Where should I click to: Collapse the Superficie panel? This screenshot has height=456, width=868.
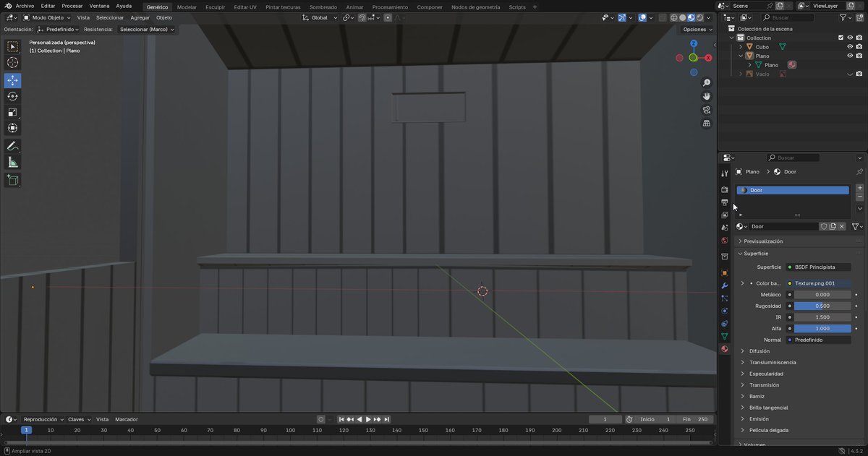tap(799, 254)
